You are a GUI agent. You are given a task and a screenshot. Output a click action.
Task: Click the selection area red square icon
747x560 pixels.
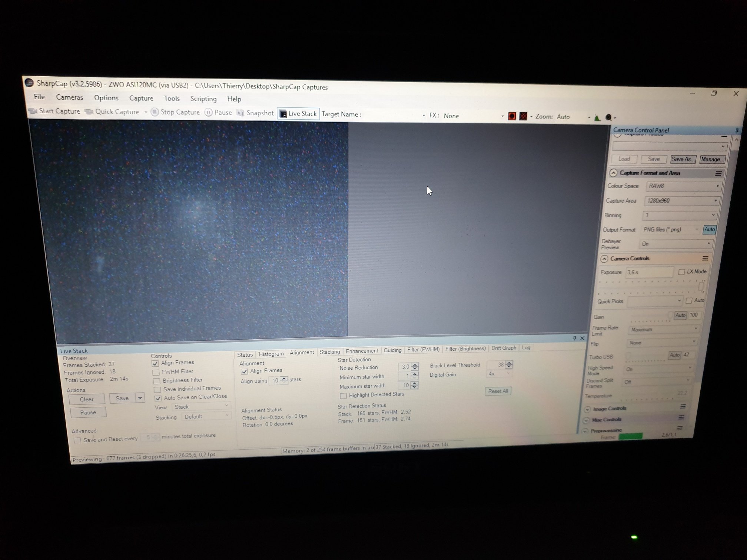512,116
